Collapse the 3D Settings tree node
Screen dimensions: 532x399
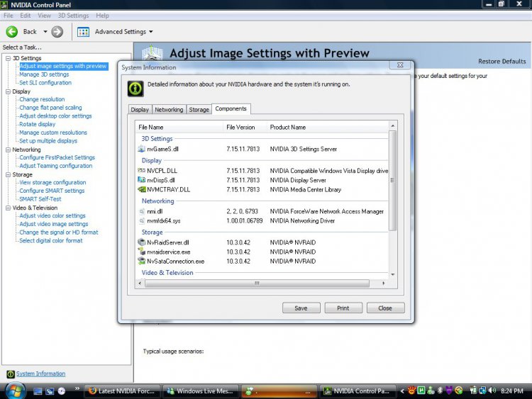8,58
